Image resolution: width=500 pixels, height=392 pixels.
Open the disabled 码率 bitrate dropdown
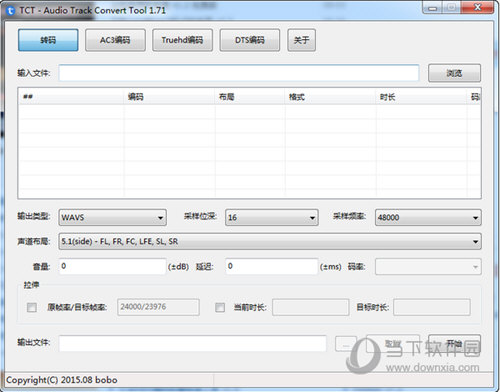428,267
